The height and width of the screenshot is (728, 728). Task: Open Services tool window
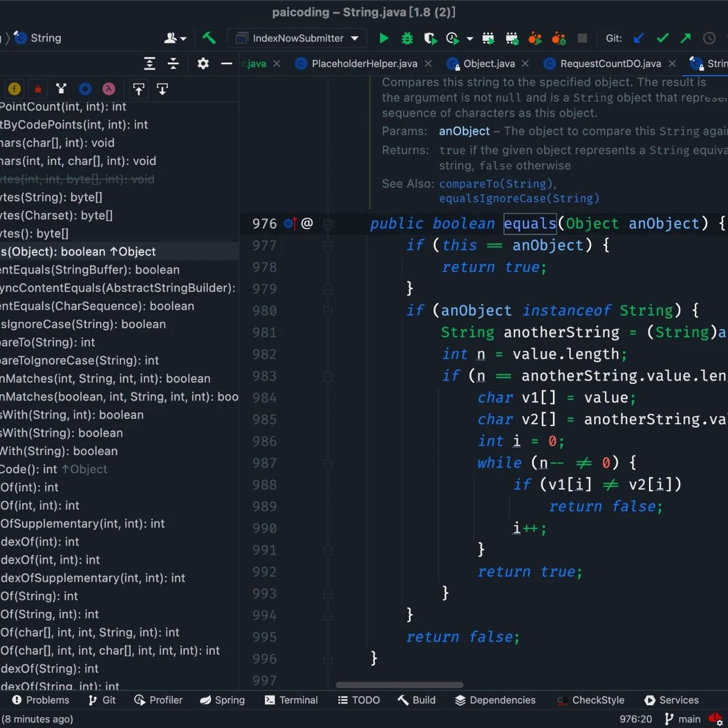(671, 700)
